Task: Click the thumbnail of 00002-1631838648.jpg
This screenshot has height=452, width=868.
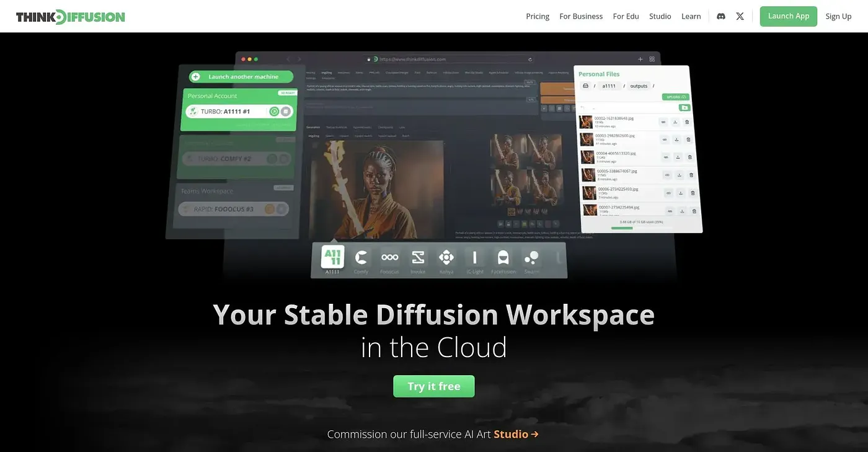Action: click(586, 122)
